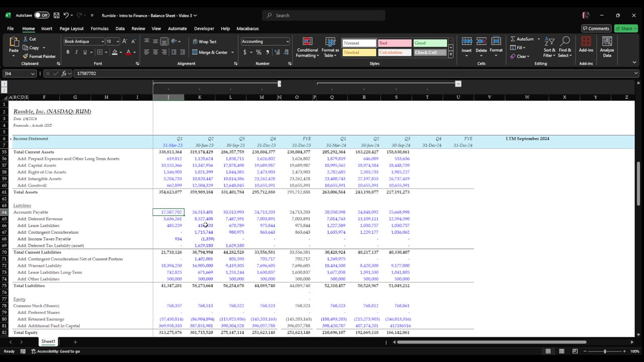The image size is (644, 362).
Task: Click the Increase Indent icon
Action: click(183, 52)
